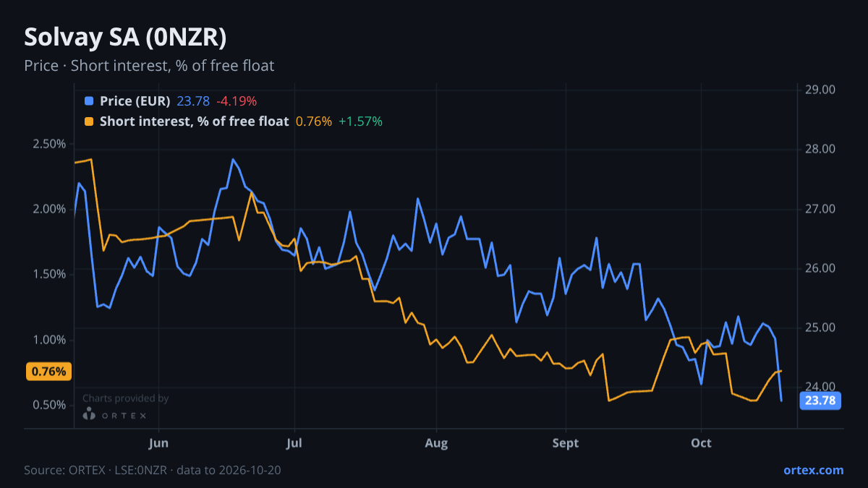The height and width of the screenshot is (488, 868).
Task: Click the 29.00 right axis label
Action: 820,90
